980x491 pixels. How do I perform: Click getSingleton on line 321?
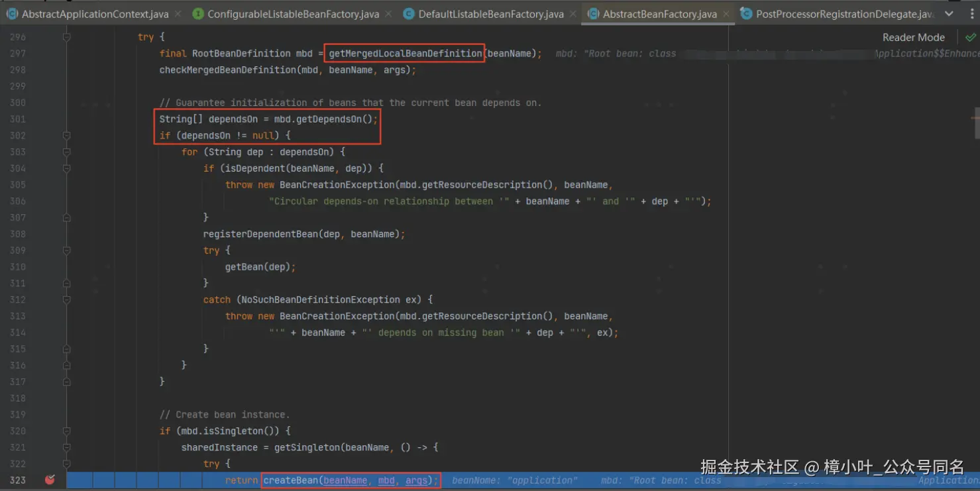[x=307, y=447]
